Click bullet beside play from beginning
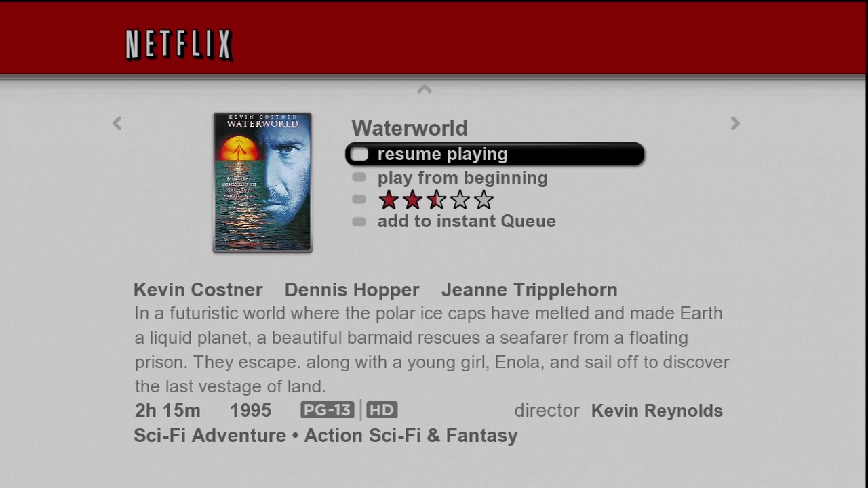Viewport: 868px width, 488px height. (x=359, y=178)
